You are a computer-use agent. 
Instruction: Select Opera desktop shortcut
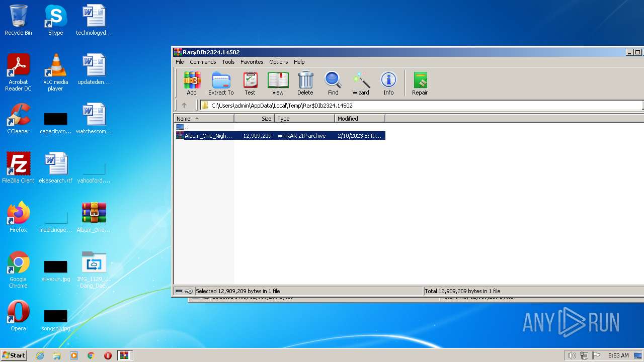coord(18,316)
